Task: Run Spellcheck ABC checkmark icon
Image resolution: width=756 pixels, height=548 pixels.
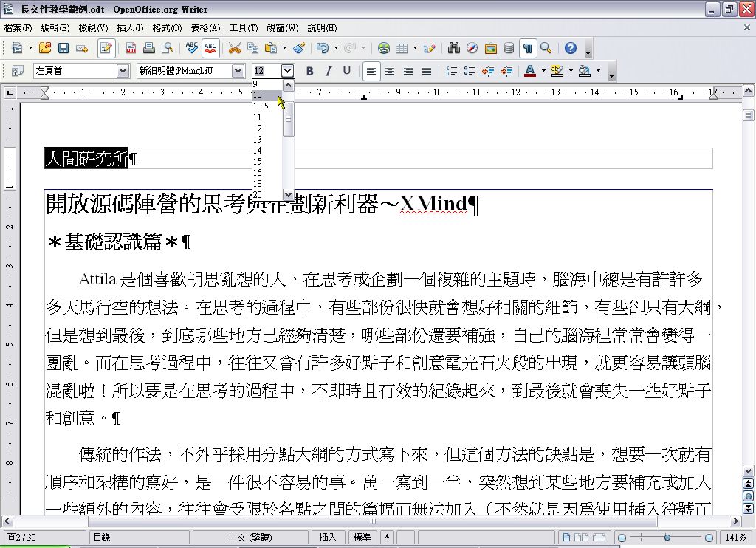Action: coord(191,48)
